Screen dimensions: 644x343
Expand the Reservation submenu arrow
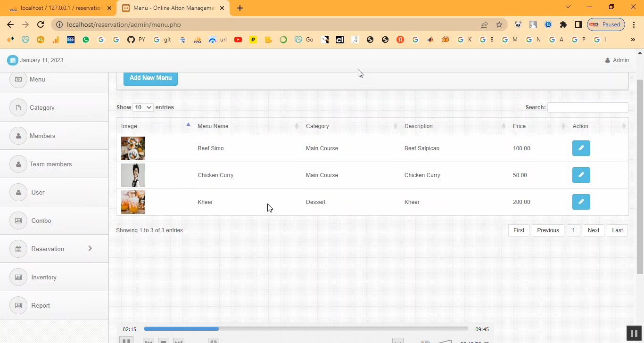[90, 248]
